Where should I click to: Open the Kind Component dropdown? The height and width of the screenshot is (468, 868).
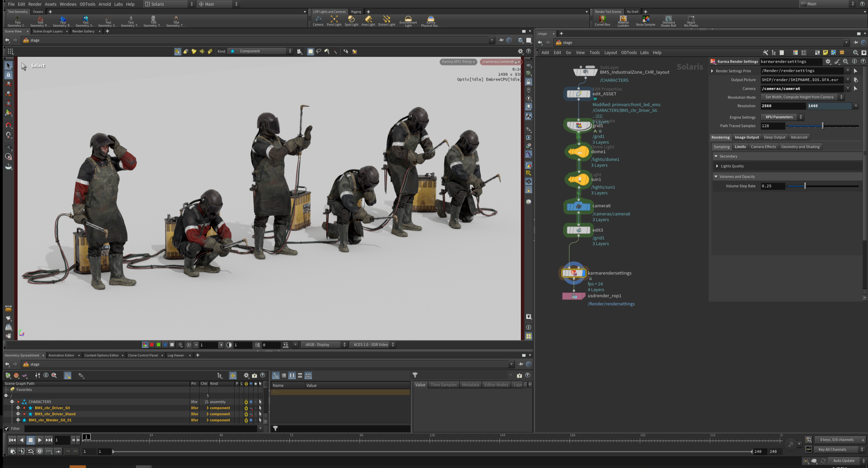point(261,51)
